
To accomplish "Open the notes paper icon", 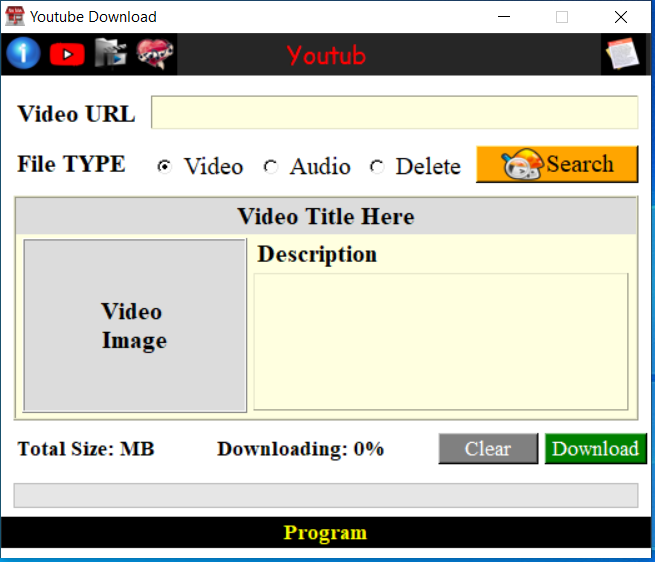I will pos(622,53).
